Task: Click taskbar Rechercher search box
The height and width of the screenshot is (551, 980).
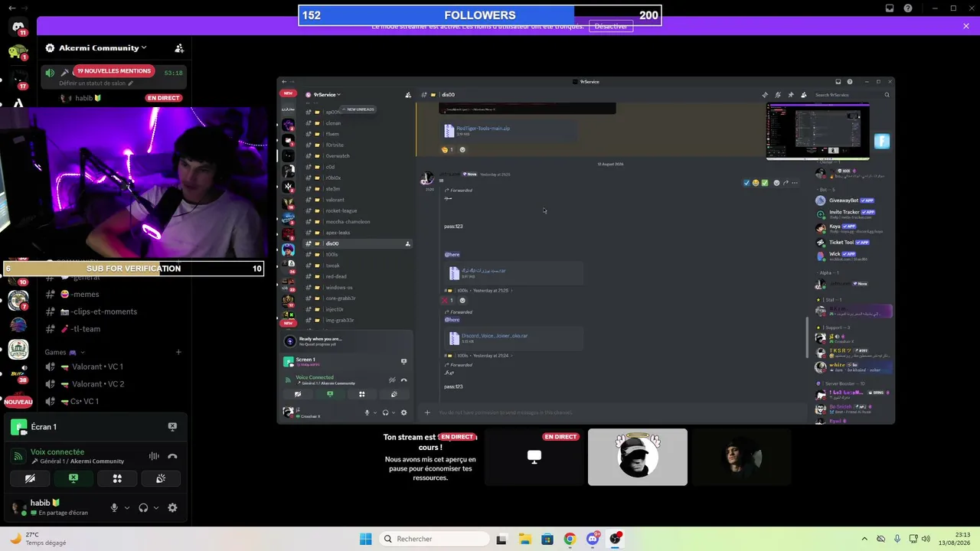Action: [435, 539]
